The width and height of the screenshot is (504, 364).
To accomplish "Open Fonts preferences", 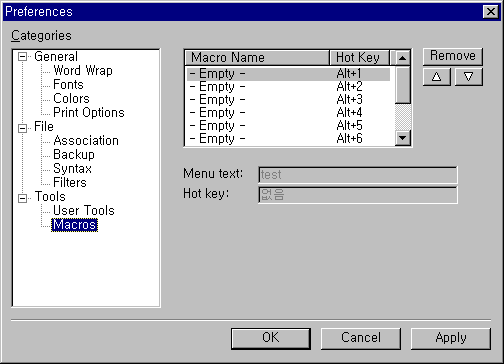I will coord(68,84).
